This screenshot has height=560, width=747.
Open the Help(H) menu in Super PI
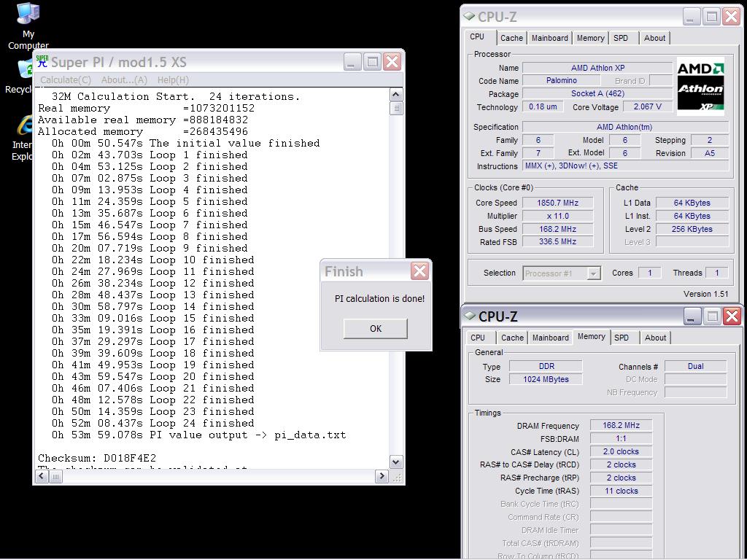point(173,80)
